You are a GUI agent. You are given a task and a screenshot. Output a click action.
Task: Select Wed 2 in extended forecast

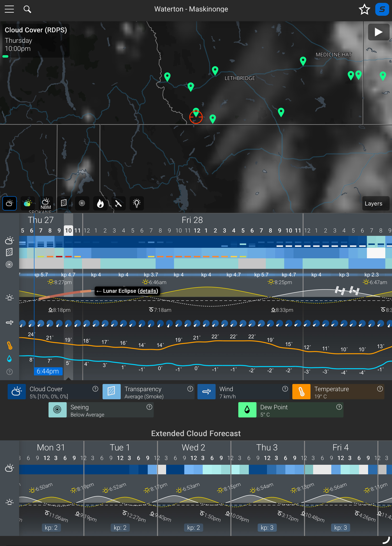coord(193,447)
